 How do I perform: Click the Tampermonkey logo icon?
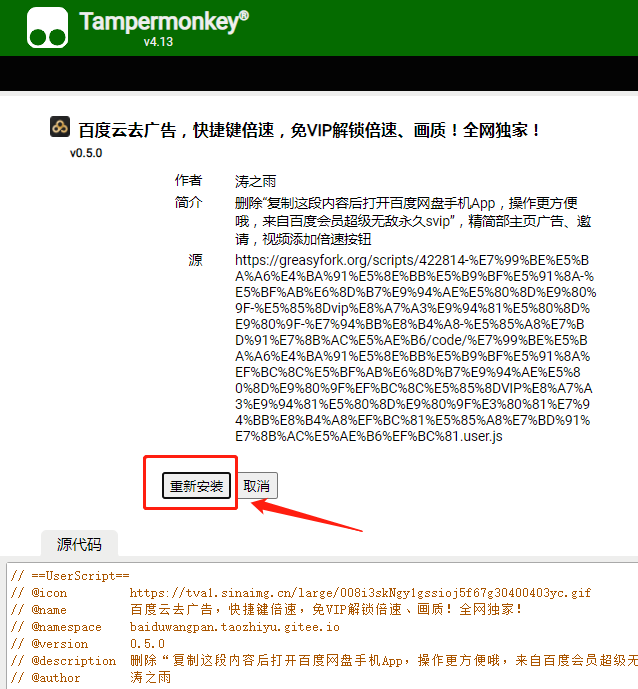47,27
